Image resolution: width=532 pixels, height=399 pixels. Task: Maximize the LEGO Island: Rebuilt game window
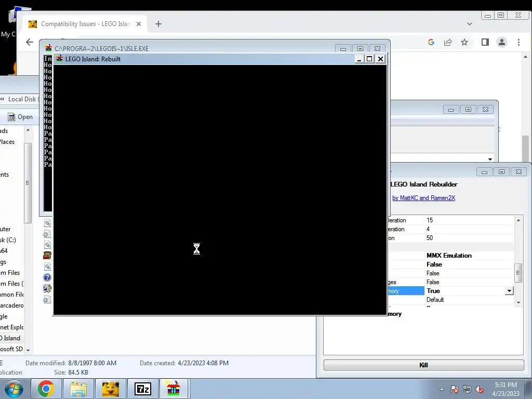[x=369, y=59]
